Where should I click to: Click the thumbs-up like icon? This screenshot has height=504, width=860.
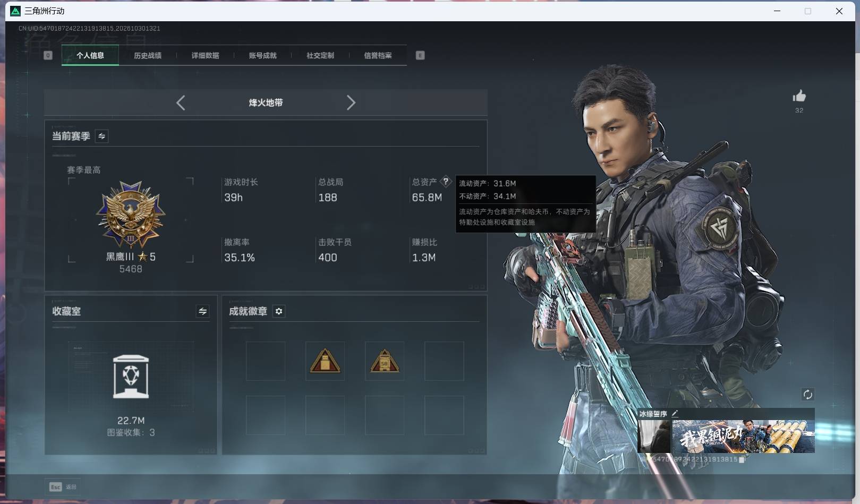point(799,96)
